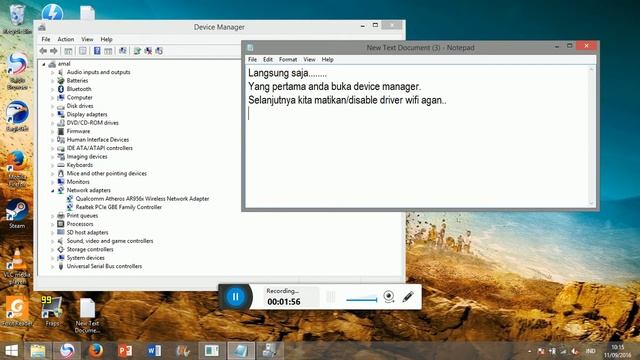
Task: Click the blue Help icon in Device Manager toolbar
Action: pos(97,51)
